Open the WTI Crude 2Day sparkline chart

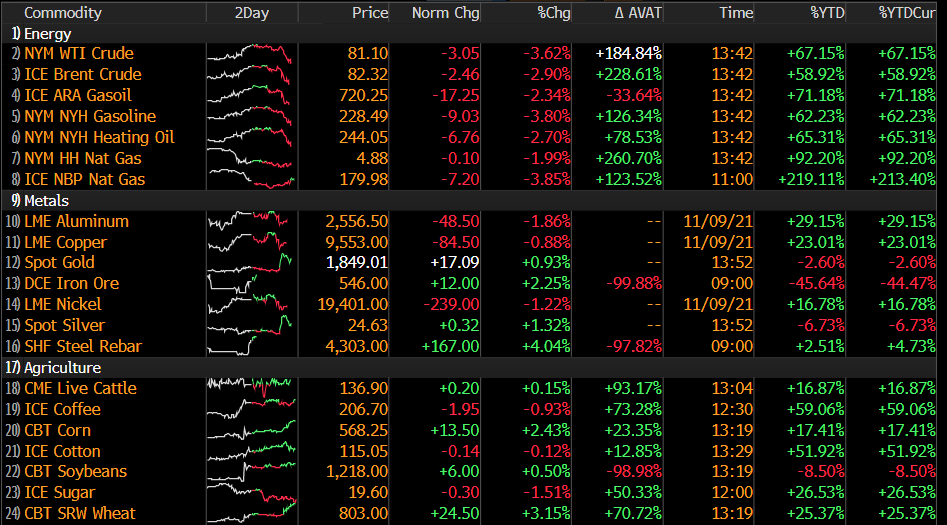[x=249, y=53]
